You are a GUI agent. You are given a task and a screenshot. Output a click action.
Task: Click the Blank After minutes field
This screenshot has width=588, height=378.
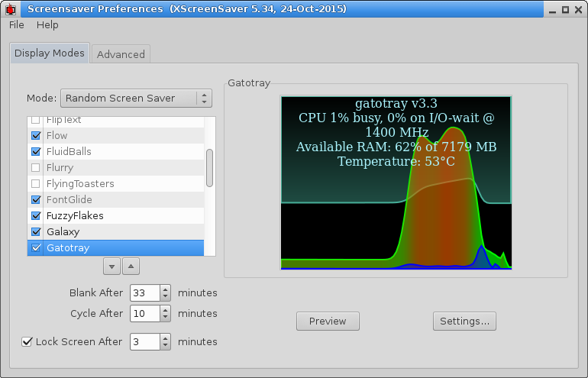pos(146,293)
